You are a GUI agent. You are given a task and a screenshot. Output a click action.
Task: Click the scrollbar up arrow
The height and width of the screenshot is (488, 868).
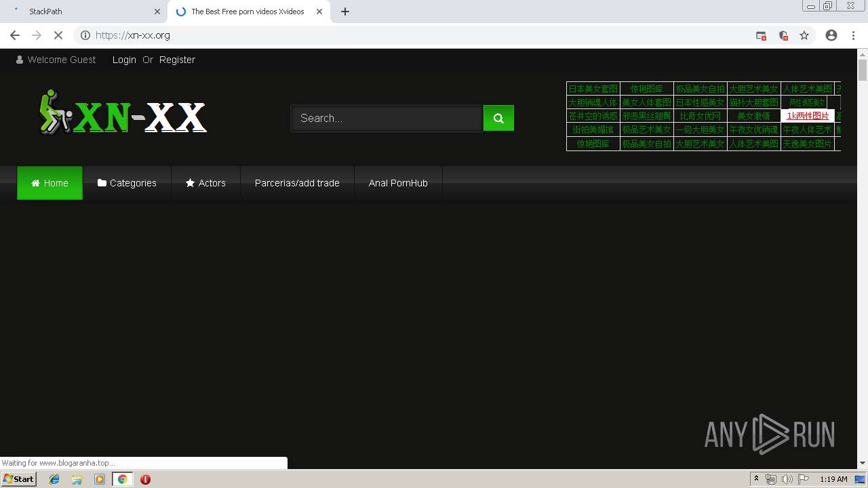point(863,54)
